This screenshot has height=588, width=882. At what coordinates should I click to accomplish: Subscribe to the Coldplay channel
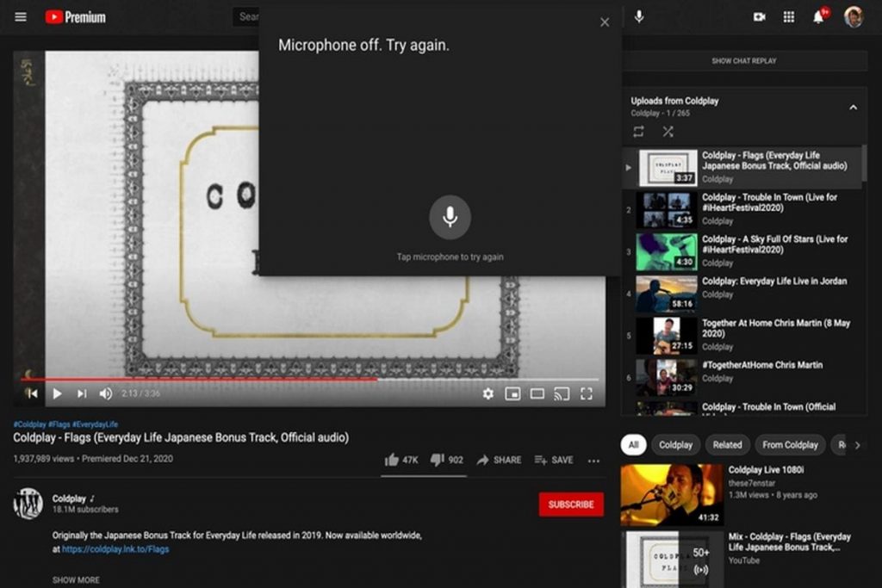point(571,505)
